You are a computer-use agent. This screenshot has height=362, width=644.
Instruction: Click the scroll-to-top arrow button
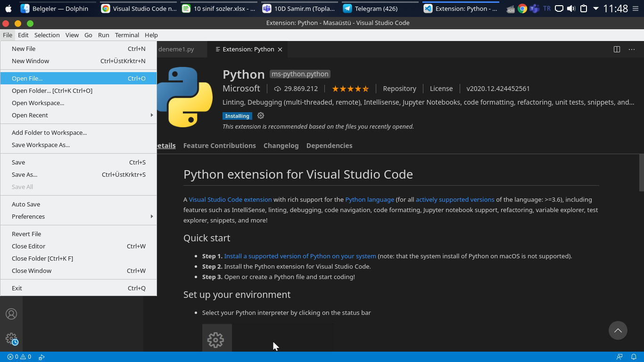618,330
